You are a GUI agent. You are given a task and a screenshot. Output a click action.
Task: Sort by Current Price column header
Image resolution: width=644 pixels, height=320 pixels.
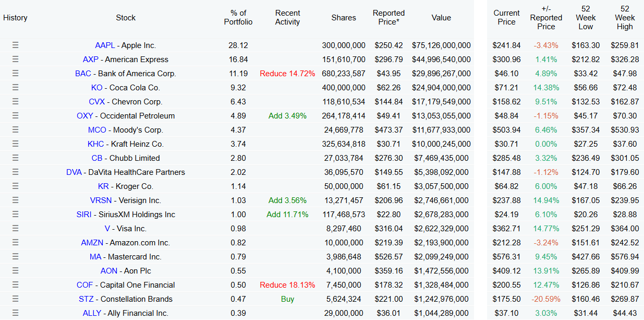507,17
